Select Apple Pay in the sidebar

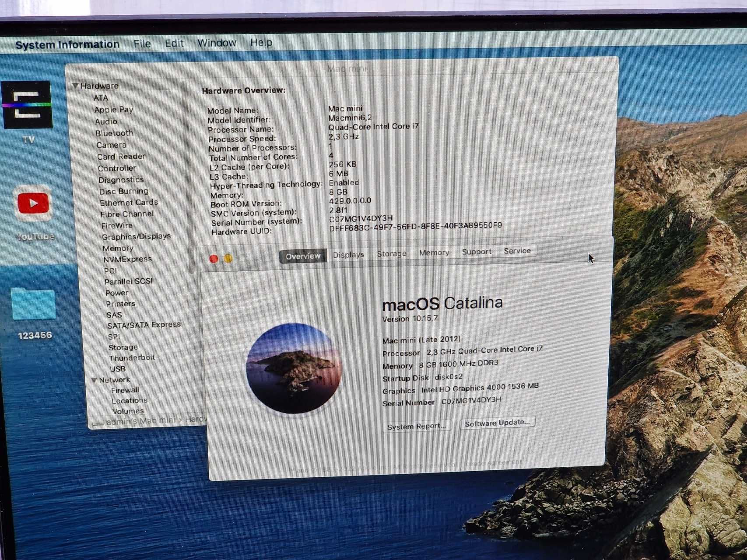(114, 110)
